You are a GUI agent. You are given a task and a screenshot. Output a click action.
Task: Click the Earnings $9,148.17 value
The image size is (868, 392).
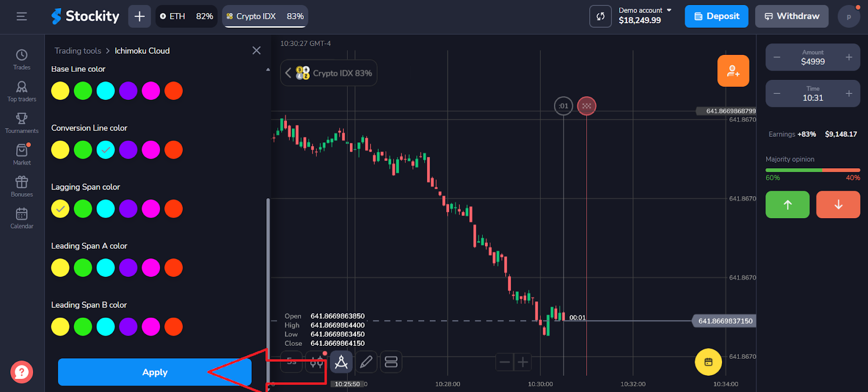pos(841,134)
